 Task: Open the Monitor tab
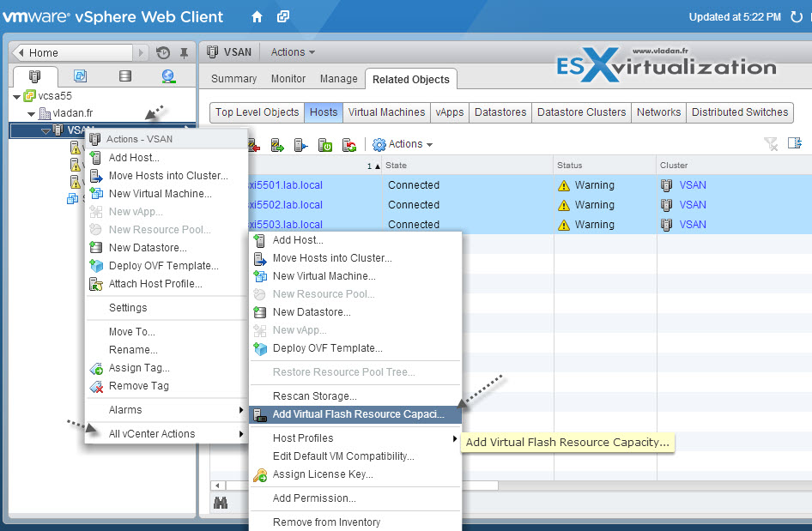(288, 79)
